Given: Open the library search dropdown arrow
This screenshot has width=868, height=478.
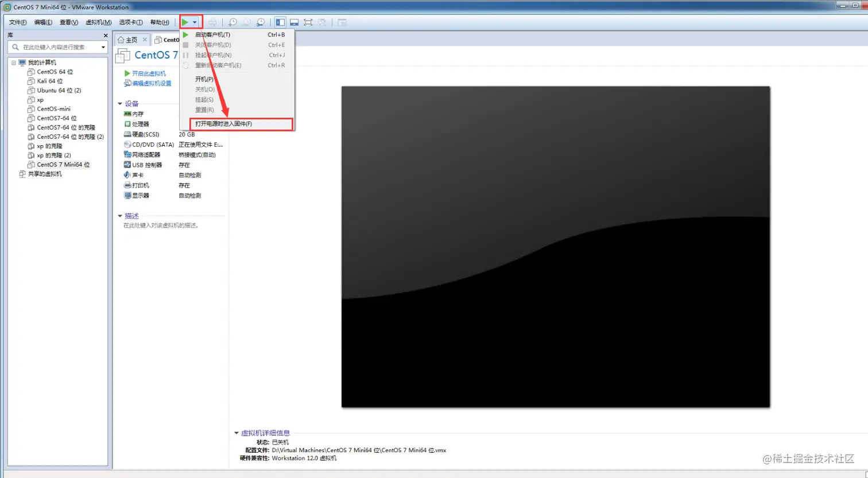Looking at the screenshot, I should tap(103, 47).
